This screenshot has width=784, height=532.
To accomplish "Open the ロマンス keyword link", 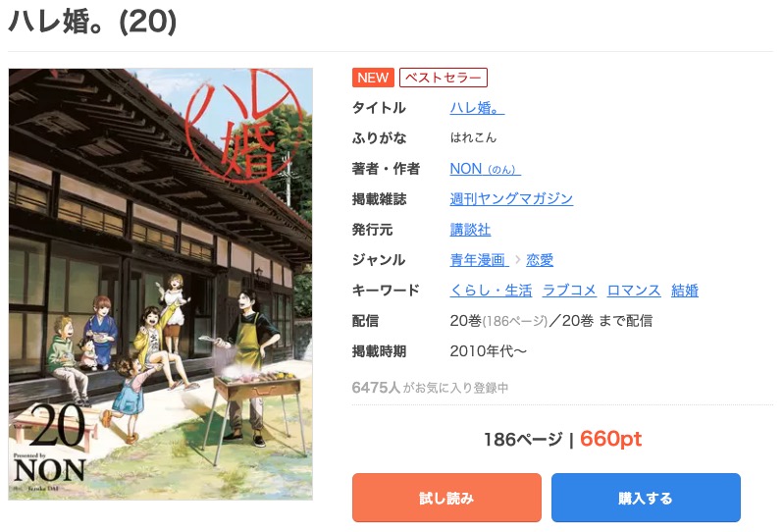I will point(634,291).
